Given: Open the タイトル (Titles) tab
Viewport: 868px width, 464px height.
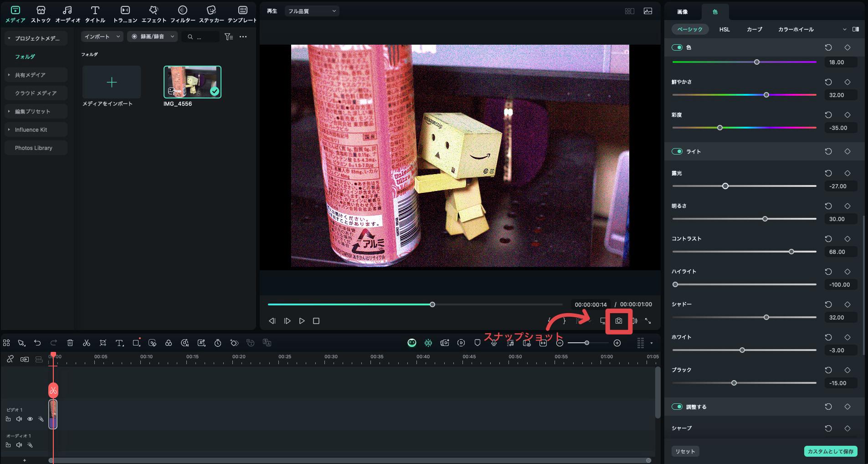Looking at the screenshot, I should click(95, 14).
